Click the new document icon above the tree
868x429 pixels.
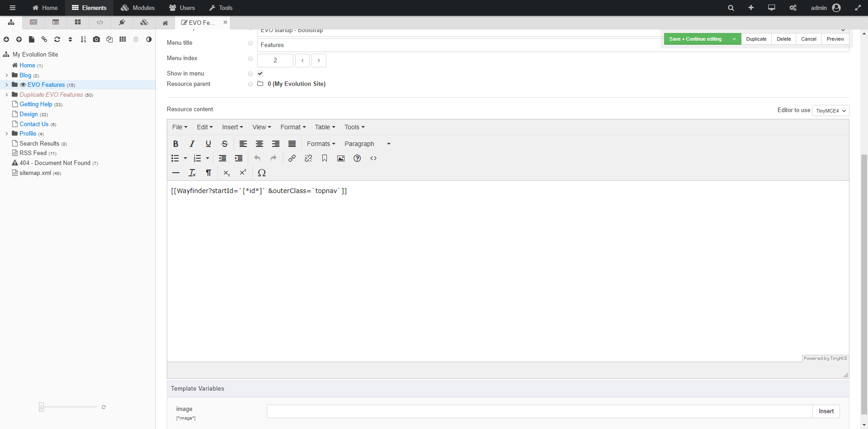[x=32, y=39]
